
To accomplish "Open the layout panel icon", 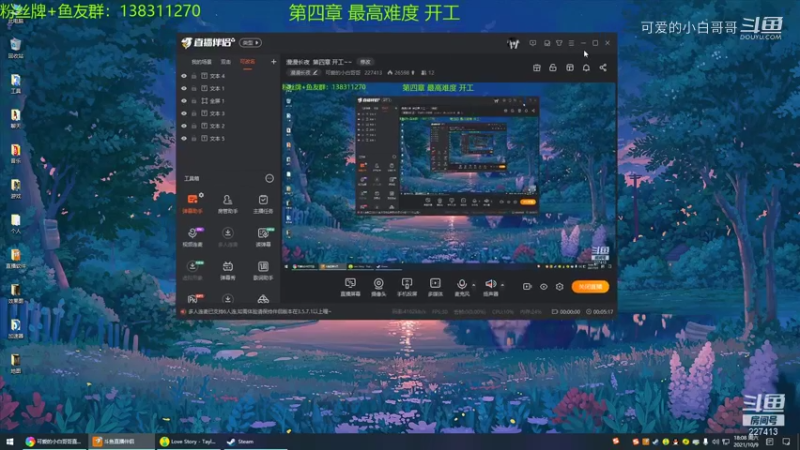I will point(570,68).
